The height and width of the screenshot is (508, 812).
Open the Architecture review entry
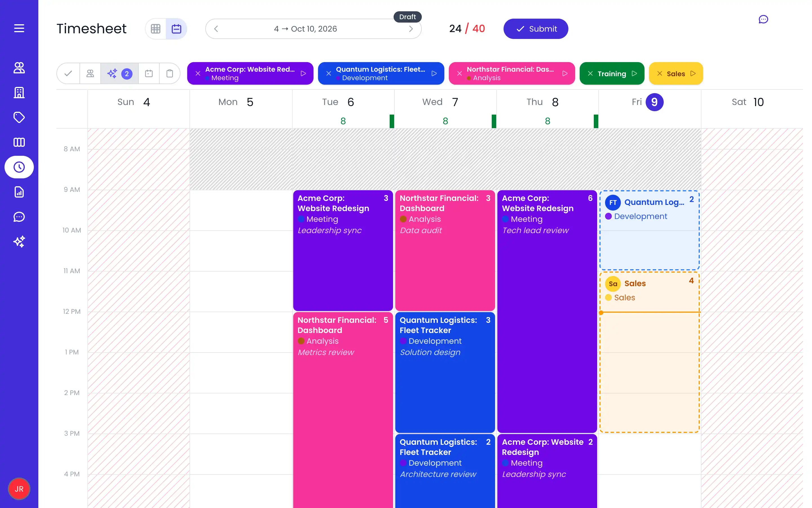tap(445, 471)
